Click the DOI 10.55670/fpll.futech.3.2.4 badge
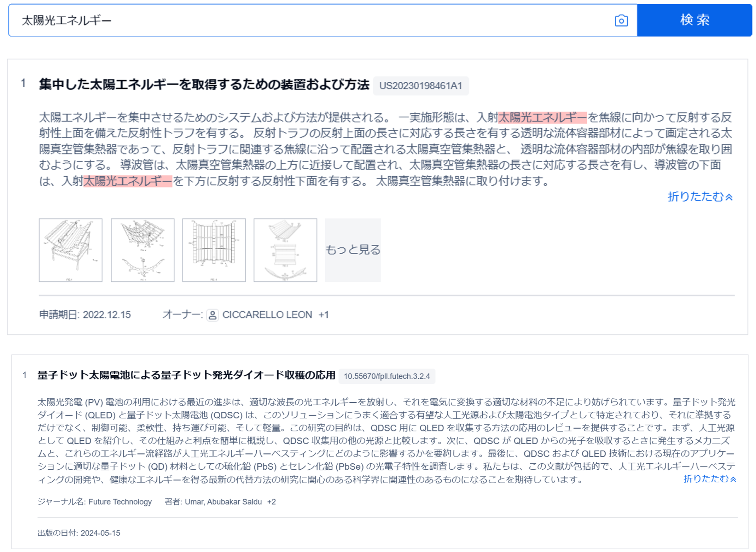The width and height of the screenshot is (756, 552). coord(387,376)
